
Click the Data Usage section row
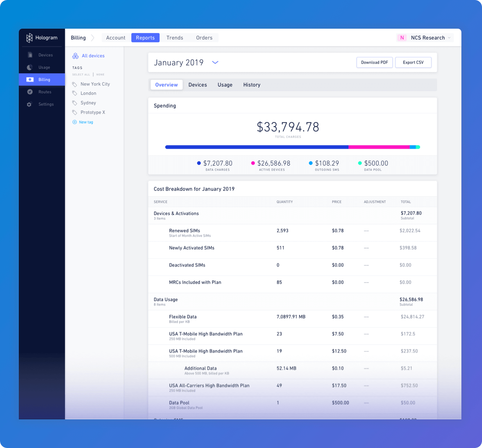293,302
